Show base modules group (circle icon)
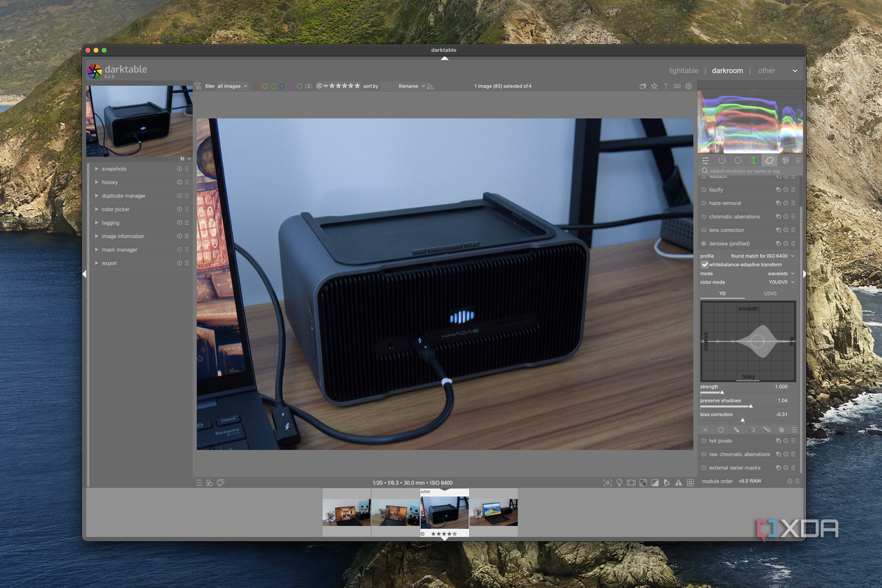Viewport: 882px width, 588px height. pyautogui.click(x=738, y=160)
